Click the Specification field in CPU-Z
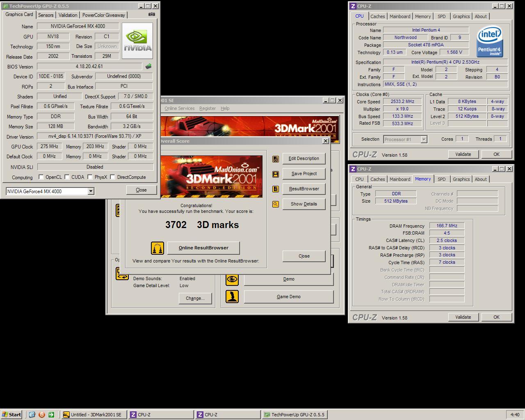The width and height of the screenshot is (525, 420). pyautogui.click(x=445, y=62)
